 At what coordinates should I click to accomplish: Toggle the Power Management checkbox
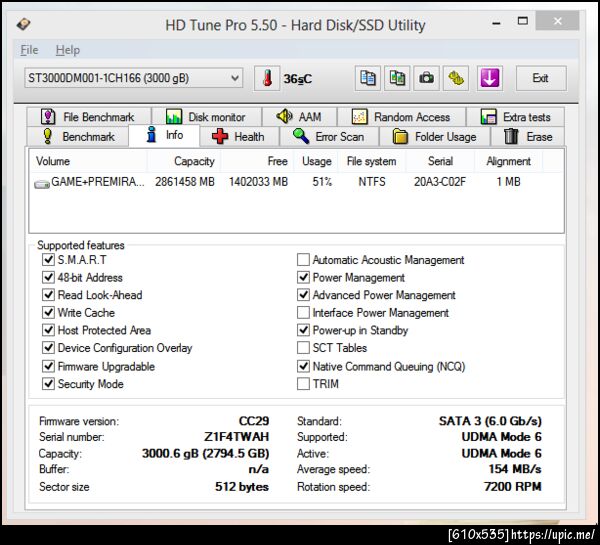(303, 277)
